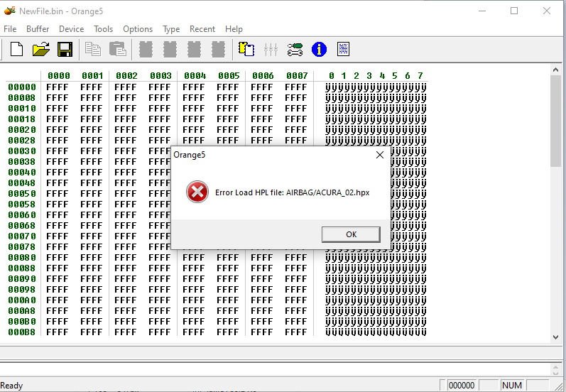Click the hex editor's scroll-up arrow
Image resolution: width=566 pixels, height=392 pixels.
pos(556,70)
